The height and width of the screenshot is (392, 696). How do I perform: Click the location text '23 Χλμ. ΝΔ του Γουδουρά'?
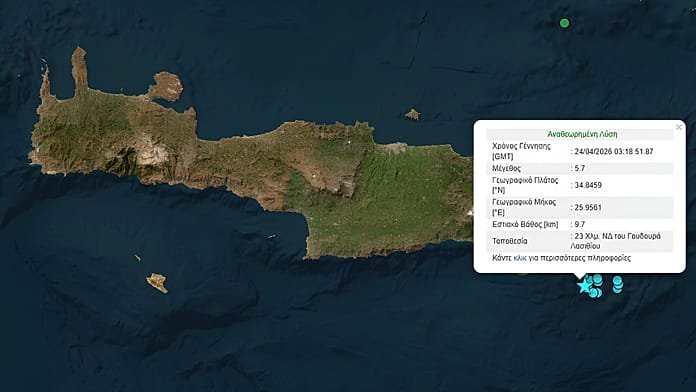coord(617,236)
